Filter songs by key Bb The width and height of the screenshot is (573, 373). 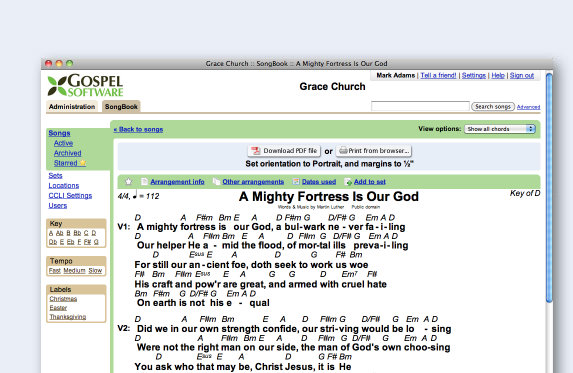coord(77,233)
